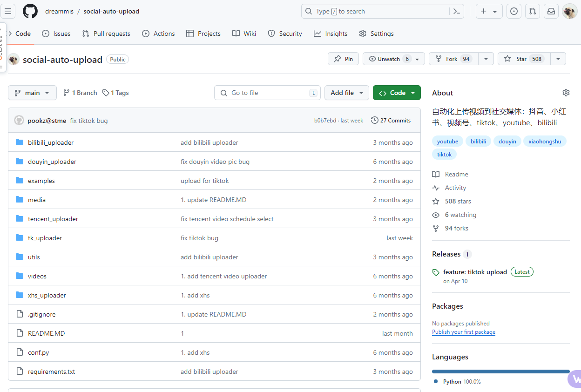Open global pull requests icon in header
The image size is (581, 392).
tap(533, 11)
